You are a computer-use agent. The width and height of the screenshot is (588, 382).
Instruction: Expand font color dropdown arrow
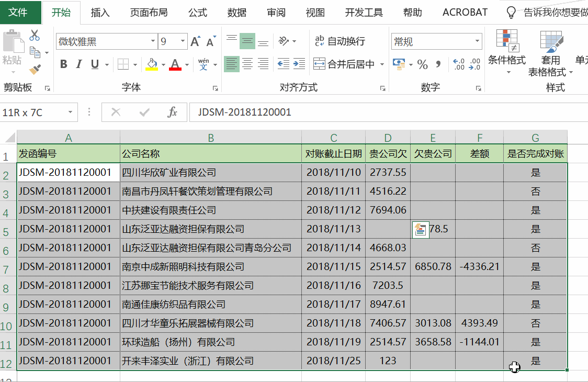(187, 65)
